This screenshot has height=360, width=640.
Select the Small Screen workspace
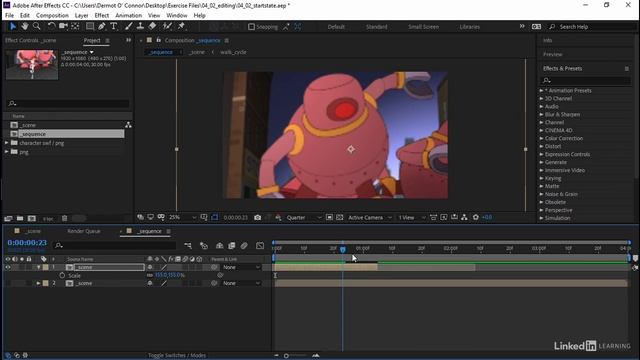pos(423,27)
